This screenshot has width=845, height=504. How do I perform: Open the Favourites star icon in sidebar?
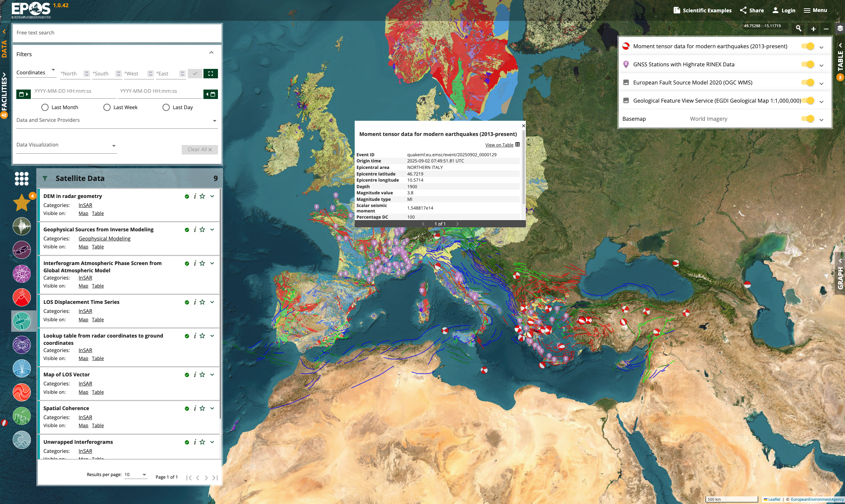tap(22, 202)
